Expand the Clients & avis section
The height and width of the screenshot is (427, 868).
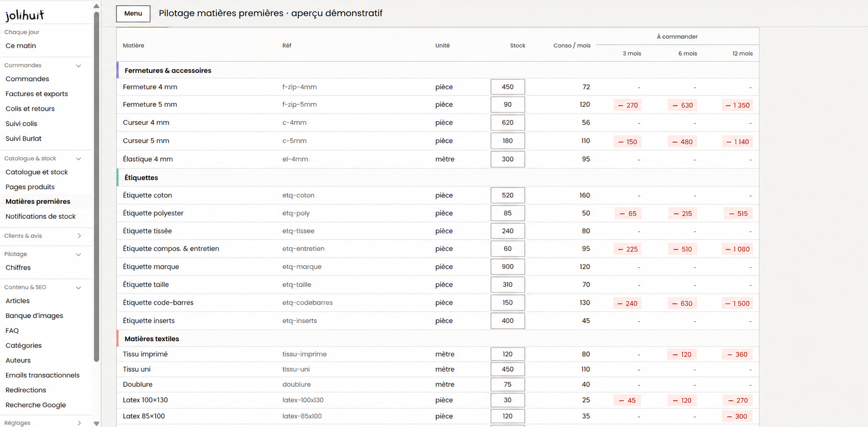click(79, 236)
